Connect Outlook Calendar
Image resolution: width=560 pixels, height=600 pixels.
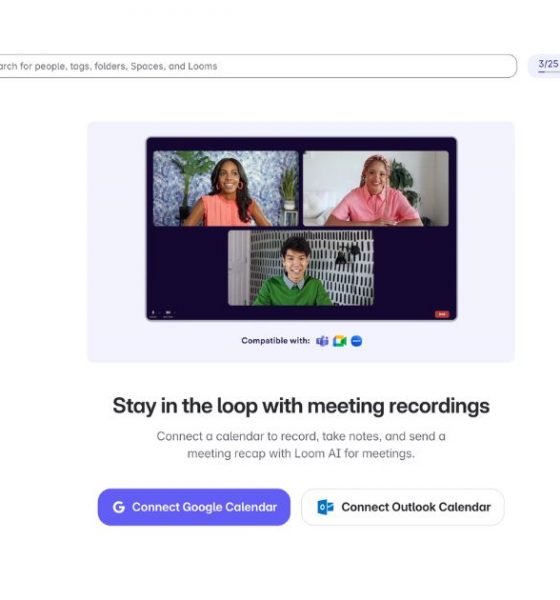pyautogui.click(x=403, y=507)
